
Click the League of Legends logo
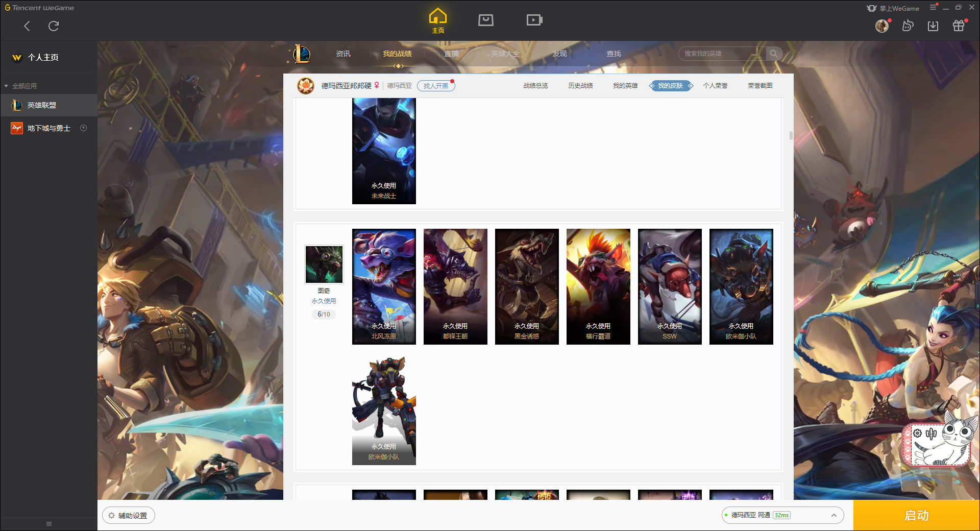(301, 54)
